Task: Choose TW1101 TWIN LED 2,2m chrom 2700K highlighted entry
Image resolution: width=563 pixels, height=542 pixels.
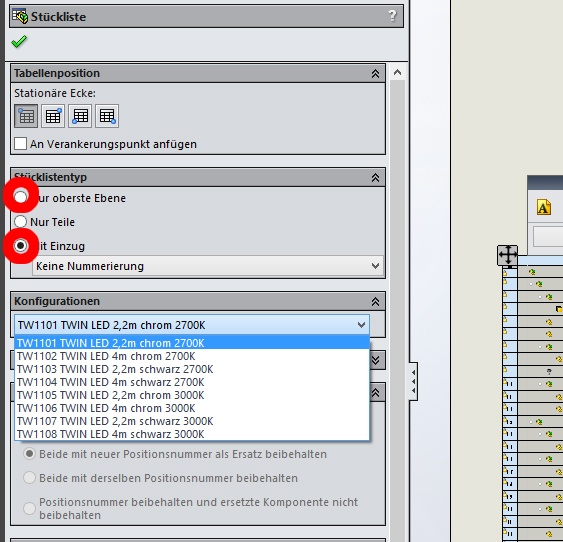Action: coord(192,343)
